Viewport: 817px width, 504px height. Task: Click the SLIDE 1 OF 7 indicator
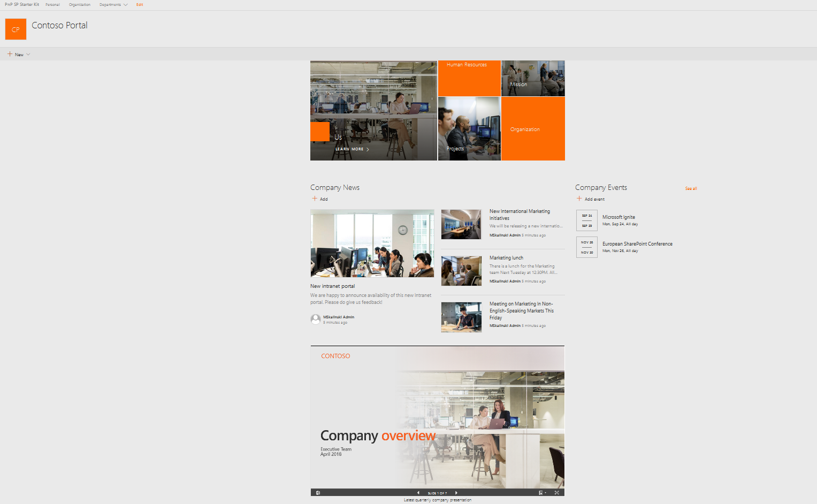437,493
